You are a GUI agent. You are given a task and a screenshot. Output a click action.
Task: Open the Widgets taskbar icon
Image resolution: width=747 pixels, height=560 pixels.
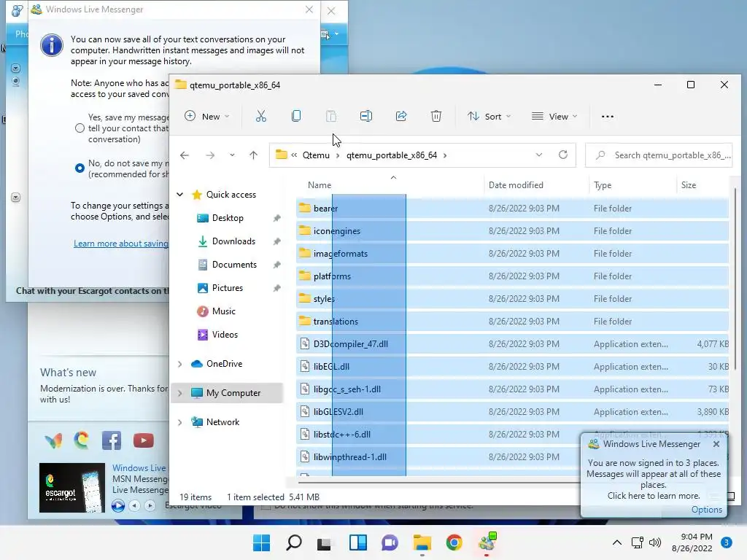pos(357,542)
